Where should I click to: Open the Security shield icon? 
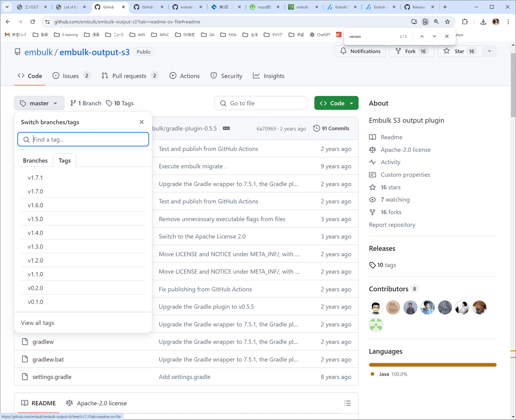coord(214,76)
